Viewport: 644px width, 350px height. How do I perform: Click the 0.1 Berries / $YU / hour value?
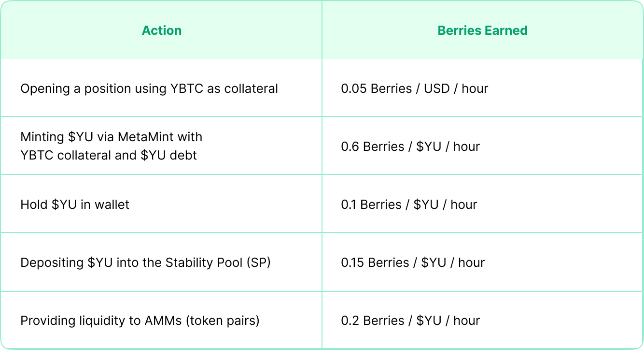click(x=409, y=204)
